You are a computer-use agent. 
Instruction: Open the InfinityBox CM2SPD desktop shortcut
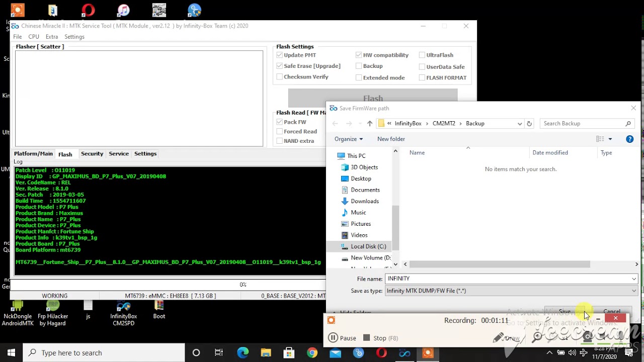click(x=123, y=313)
